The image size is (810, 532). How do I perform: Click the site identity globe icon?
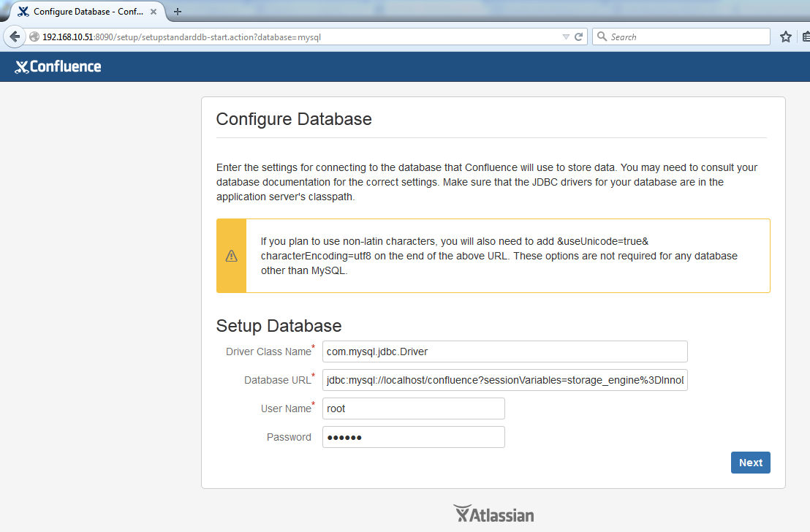(34, 37)
